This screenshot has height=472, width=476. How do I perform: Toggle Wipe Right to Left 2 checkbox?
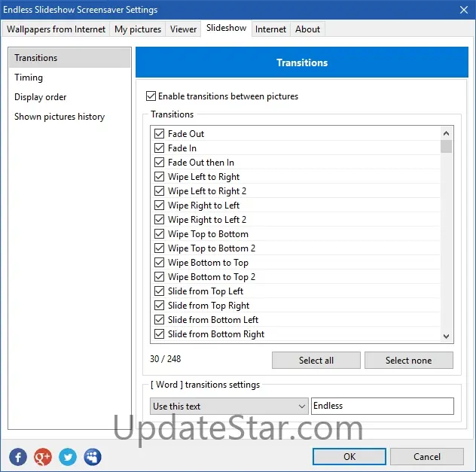point(160,219)
